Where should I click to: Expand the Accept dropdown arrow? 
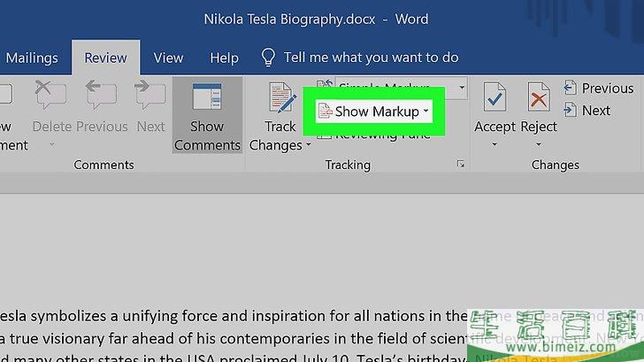pos(494,144)
